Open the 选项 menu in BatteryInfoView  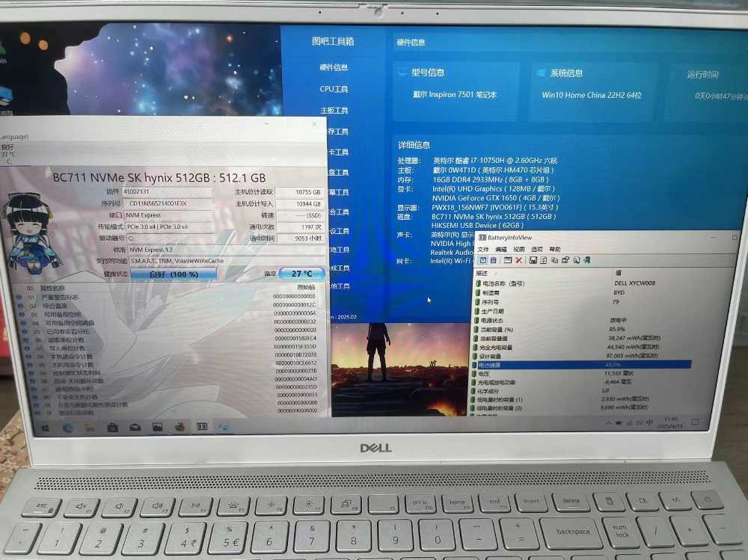click(536, 250)
